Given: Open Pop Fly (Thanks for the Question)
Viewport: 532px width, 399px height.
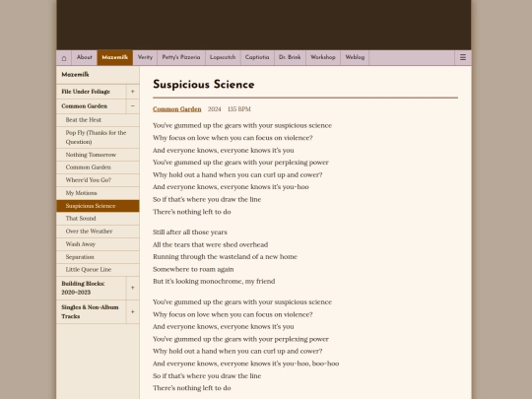Looking at the screenshot, I should [98, 137].
